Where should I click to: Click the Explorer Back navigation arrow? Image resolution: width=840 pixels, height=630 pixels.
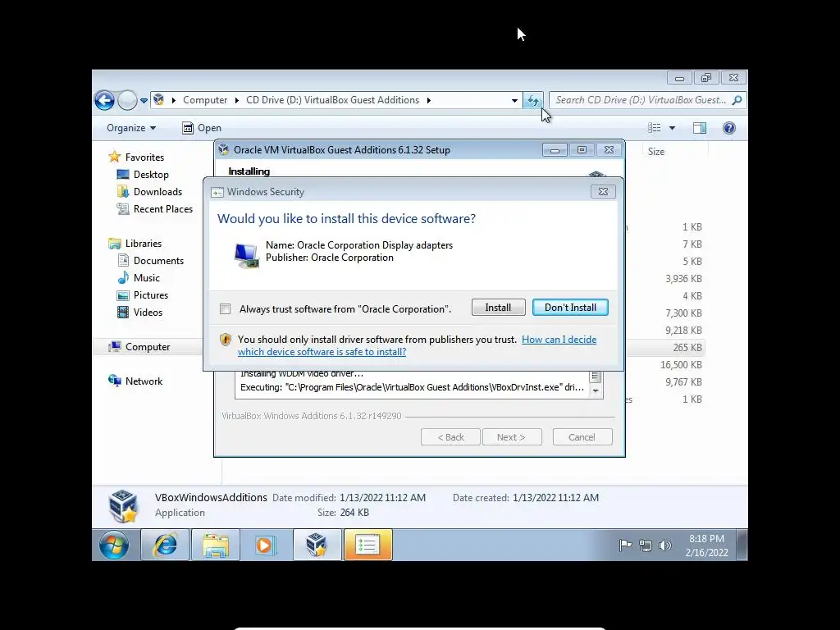[x=104, y=100]
